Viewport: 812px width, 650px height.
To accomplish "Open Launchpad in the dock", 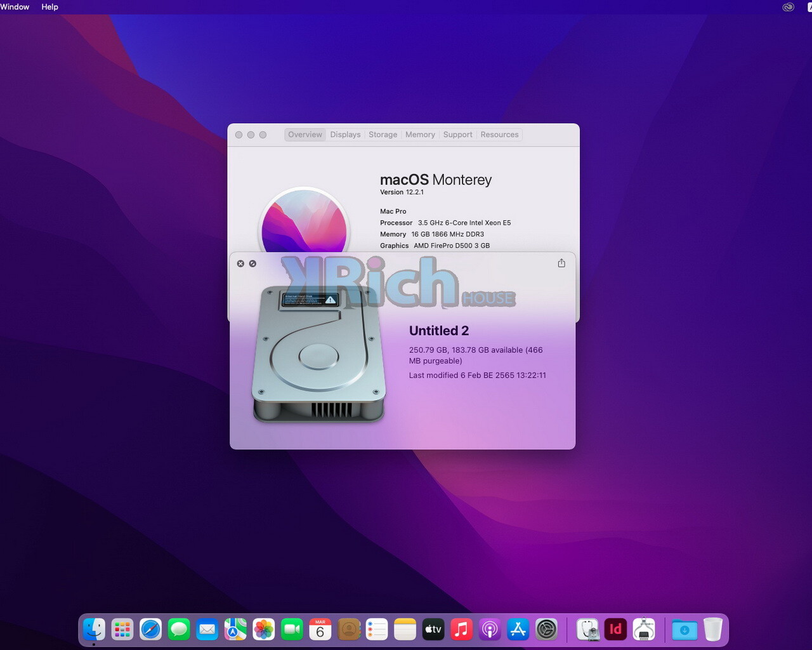I will pos(122,630).
